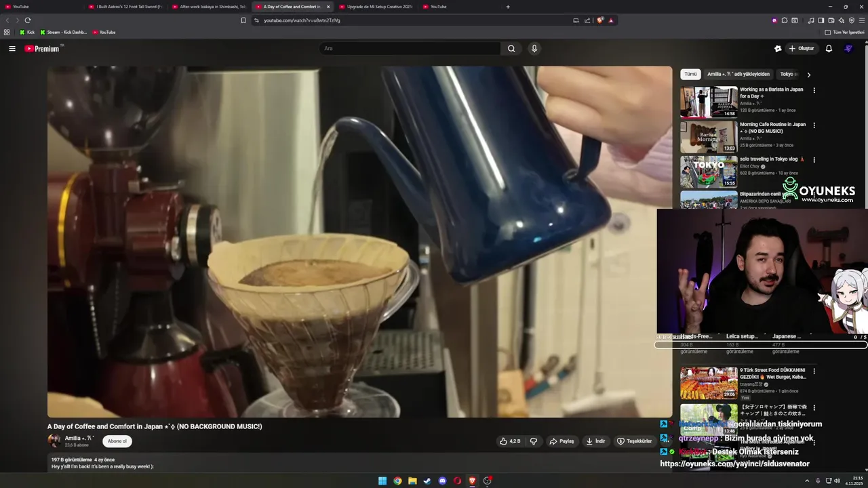Select the Tümü filter chip
This screenshot has width=868, height=488.
[x=690, y=74]
